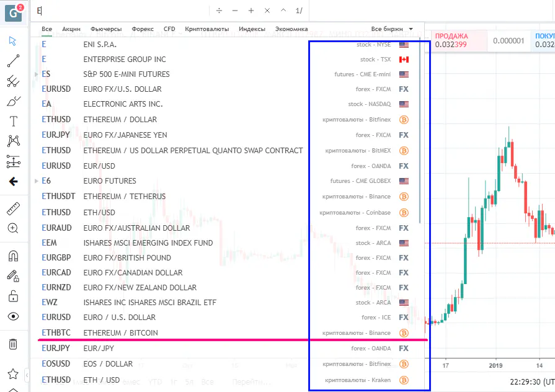
Task: Expand the E6 Euro Futures row
Action: [x=37, y=181]
